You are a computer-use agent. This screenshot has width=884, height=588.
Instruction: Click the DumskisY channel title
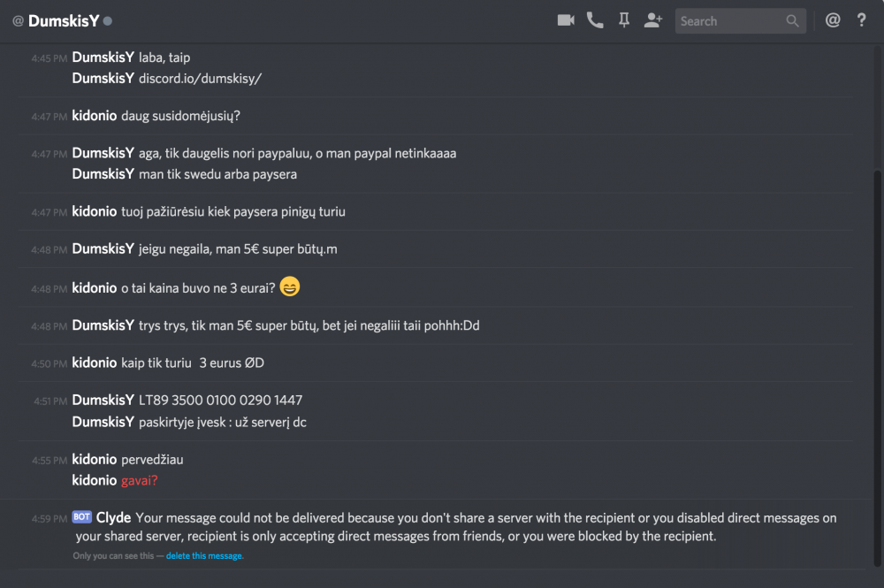(x=64, y=21)
